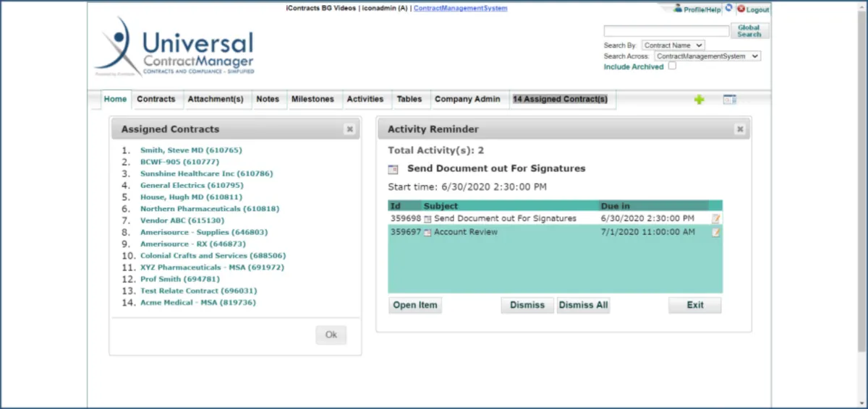
Task: Click calendar icon next to Account Review subject
Action: point(427,233)
